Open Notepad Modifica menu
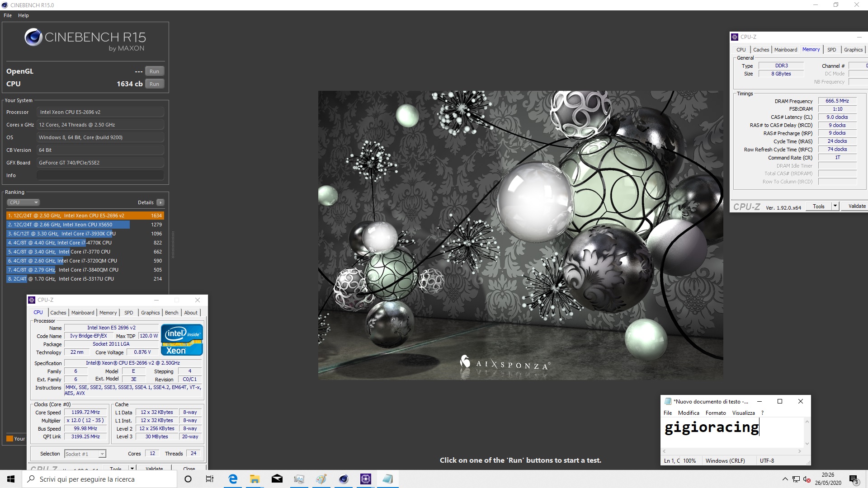The image size is (868, 488). pyautogui.click(x=689, y=413)
